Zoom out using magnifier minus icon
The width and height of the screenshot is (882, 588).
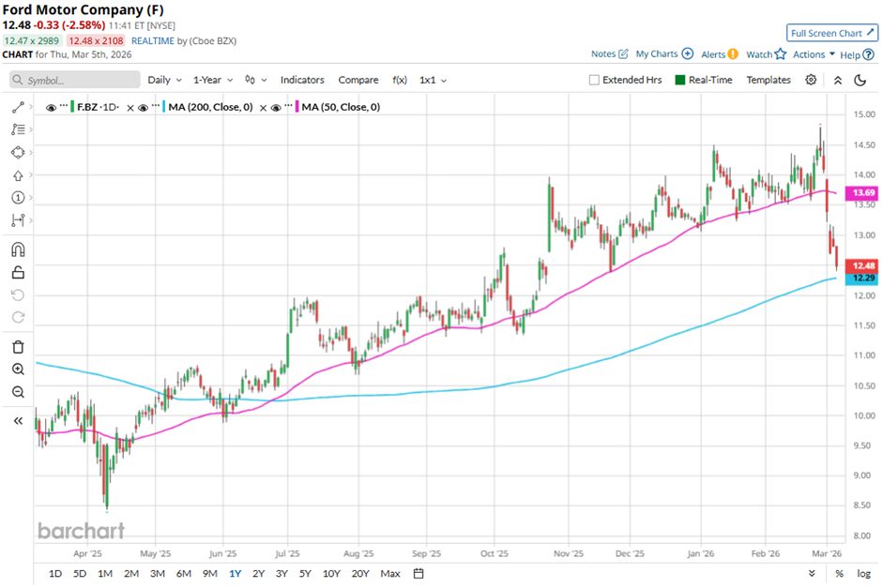pos(18,392)
